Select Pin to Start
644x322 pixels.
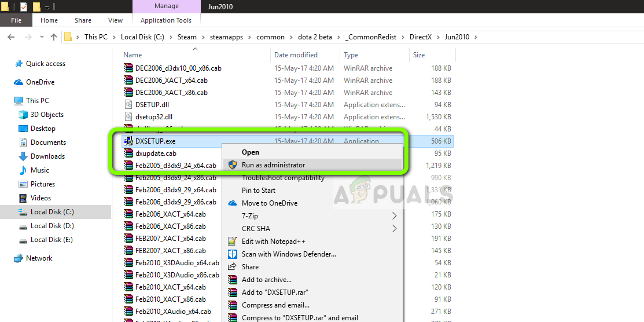[x=313, y=191]
